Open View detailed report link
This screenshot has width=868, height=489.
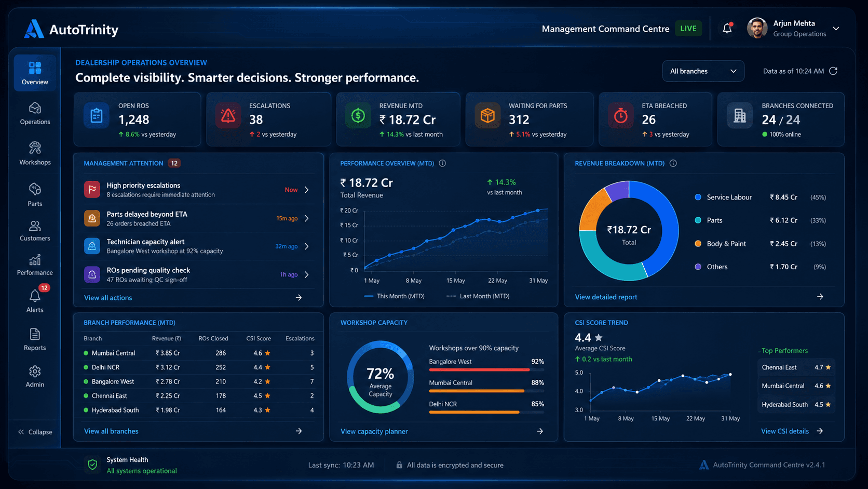(x=606, y=297)
